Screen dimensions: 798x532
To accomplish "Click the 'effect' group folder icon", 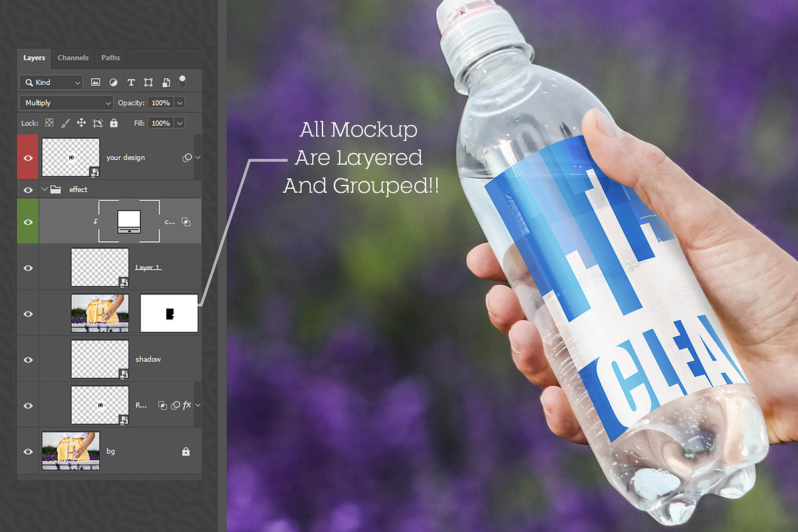I will (x=56, y=190).
